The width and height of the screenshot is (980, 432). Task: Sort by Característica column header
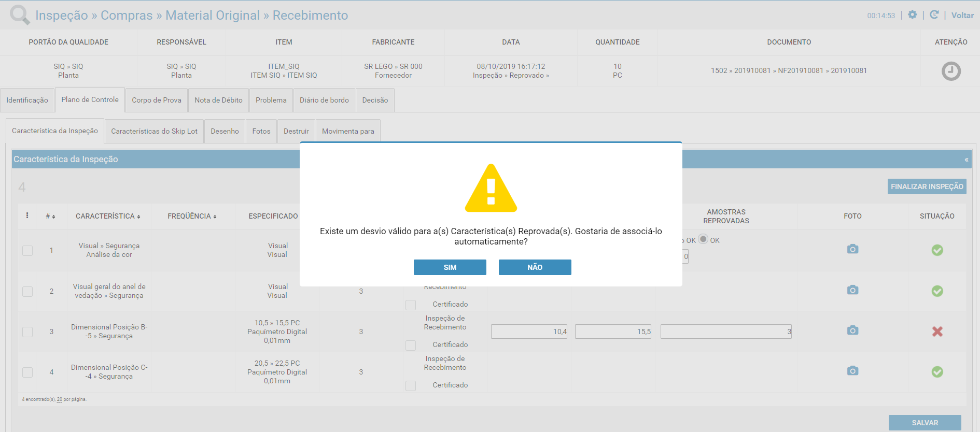[x=108, y=216]
